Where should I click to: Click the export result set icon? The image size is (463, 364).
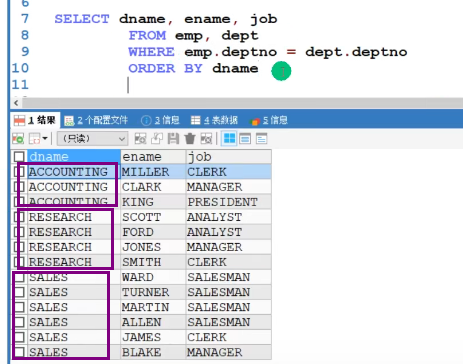click(18, 138)
